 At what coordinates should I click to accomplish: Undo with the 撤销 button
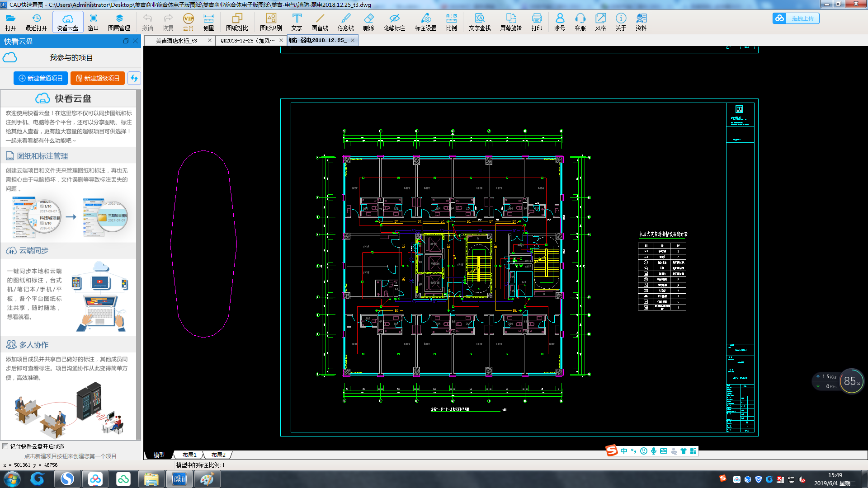(147, 22)
